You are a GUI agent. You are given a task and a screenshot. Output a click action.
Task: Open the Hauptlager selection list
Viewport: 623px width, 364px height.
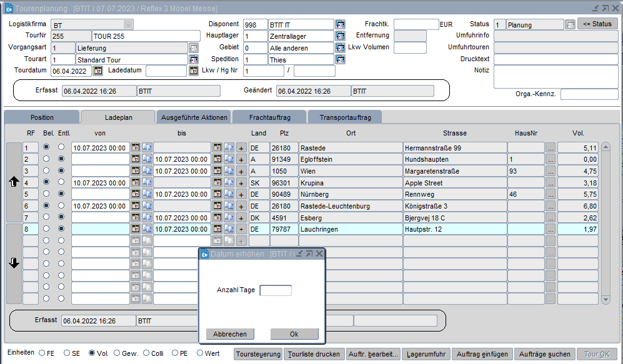340,36
